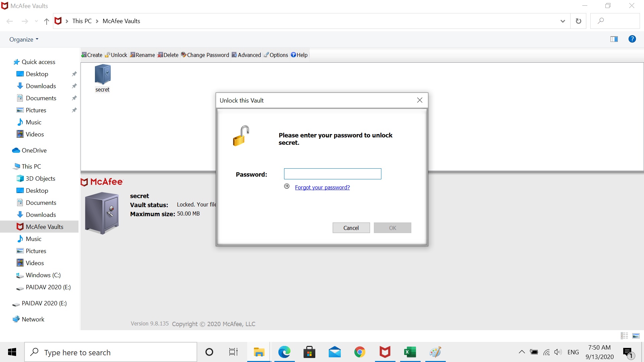Screen dimensions: 644x362
Task: Click the Password input field
Action: [x=332, y=174]
